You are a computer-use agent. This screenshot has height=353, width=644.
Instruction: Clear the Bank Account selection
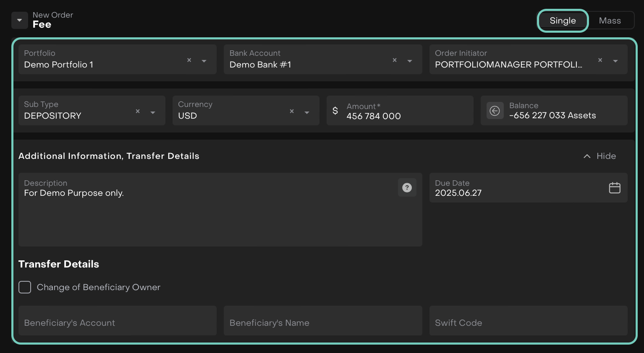click(395, 60)
